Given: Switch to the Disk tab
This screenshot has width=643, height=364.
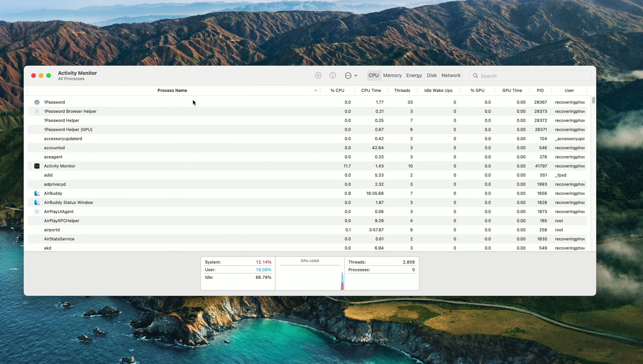Looking at the screenshot, I should pyautogui.click(x=432, y=75).
